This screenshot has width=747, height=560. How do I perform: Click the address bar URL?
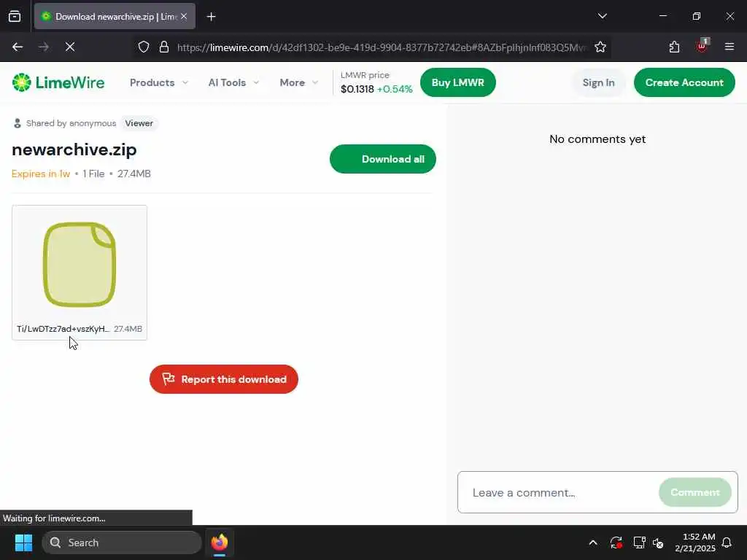pos(381,47)
